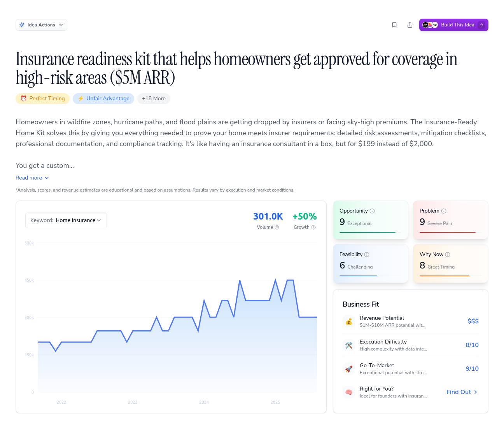Click the Opportunity score progress bar
This screenshot has height=429, width=504.
[370, 232]
